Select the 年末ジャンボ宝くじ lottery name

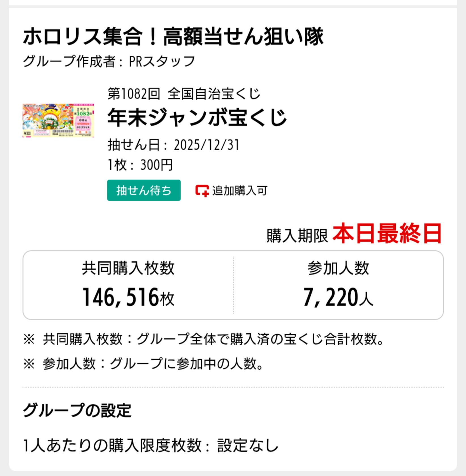[197, 118]
